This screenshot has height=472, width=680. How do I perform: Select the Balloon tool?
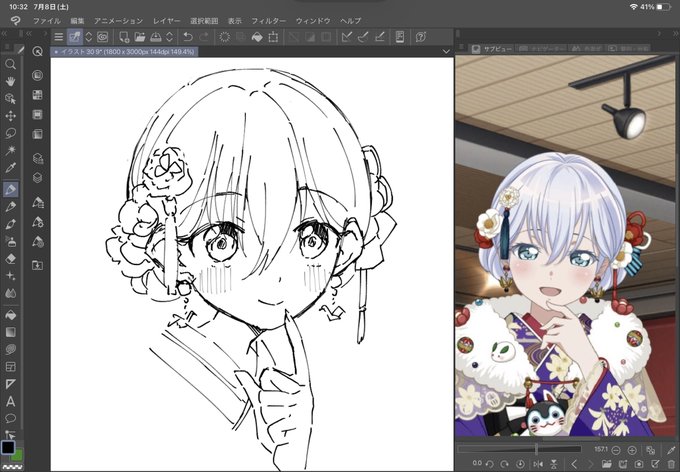[x=10, y=419]
